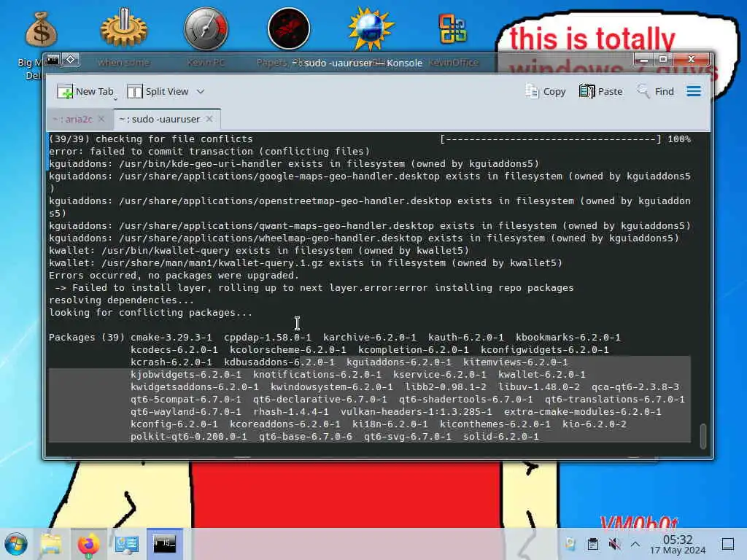Launch the file manager from taskbar
This screenshot has height=560, width=747.
tap(51, 544)
